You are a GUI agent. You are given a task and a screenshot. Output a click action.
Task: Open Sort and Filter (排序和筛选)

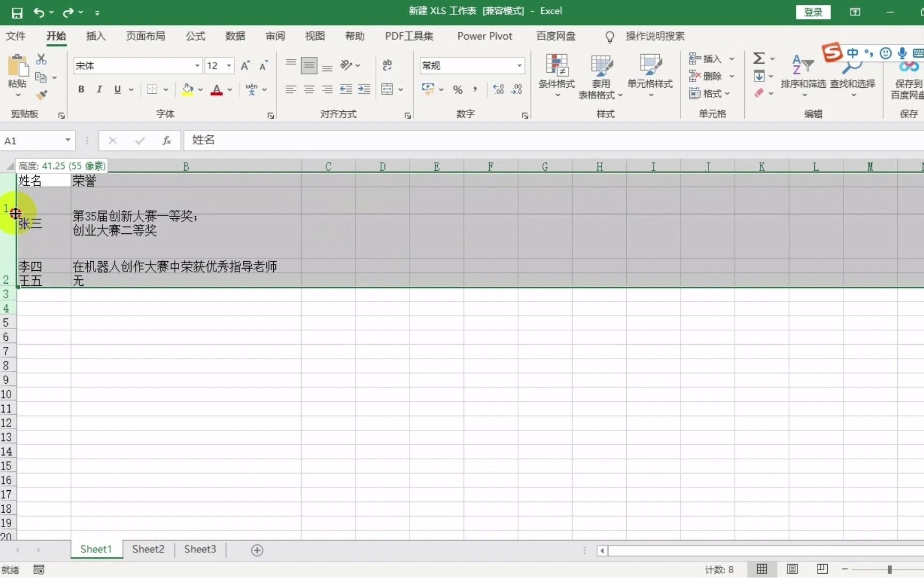(x=803, y=75)
